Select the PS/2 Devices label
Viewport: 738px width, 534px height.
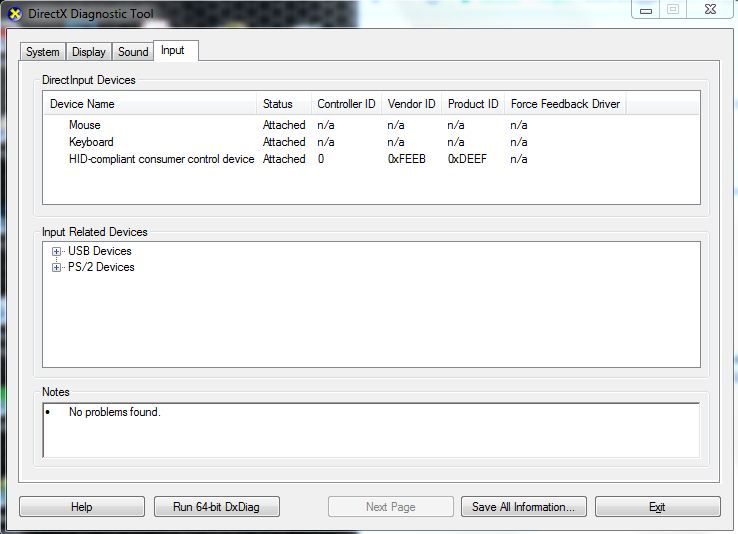pyautogui.click(x=101, y=267)
